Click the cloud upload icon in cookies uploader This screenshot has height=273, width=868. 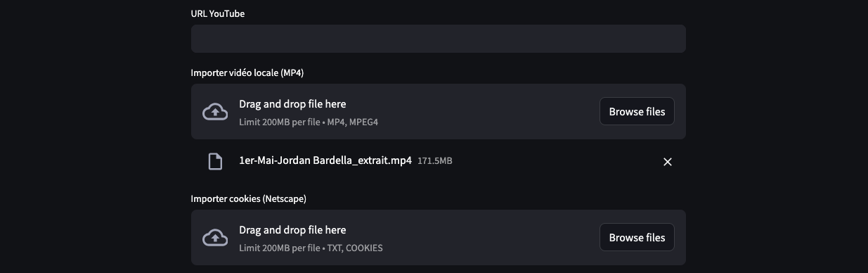tap(215, 238)
